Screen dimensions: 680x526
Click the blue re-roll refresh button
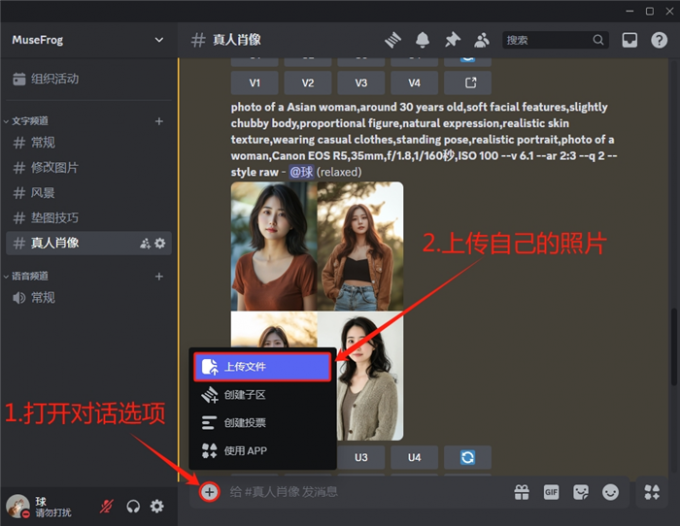[468, 457]
